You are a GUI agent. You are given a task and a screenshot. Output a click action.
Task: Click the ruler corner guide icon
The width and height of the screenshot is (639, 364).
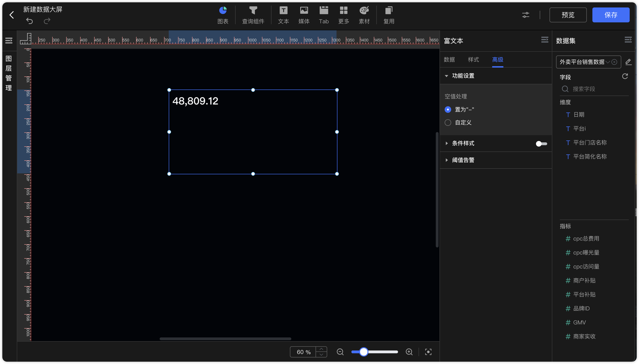26,38
